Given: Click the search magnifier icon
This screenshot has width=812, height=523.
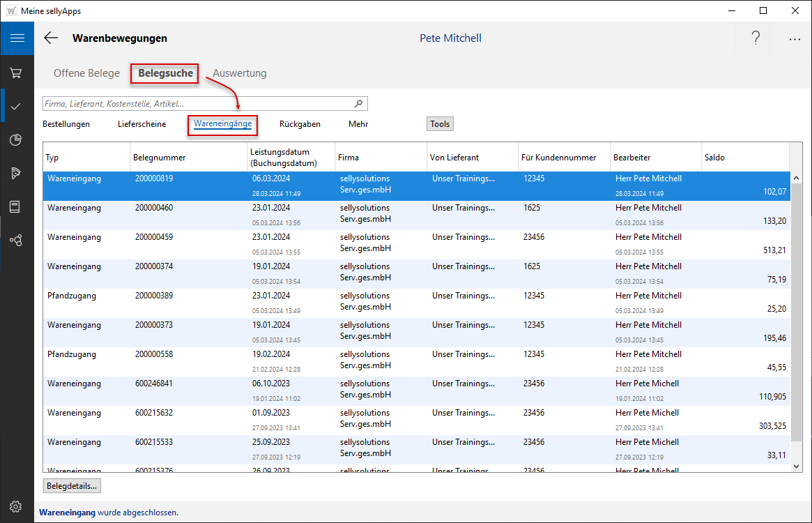Looking at the screenshot, I should (359, 104).
